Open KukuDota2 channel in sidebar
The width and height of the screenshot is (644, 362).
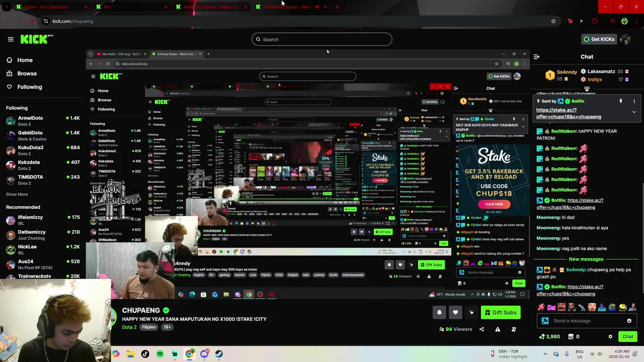point(43,150)
